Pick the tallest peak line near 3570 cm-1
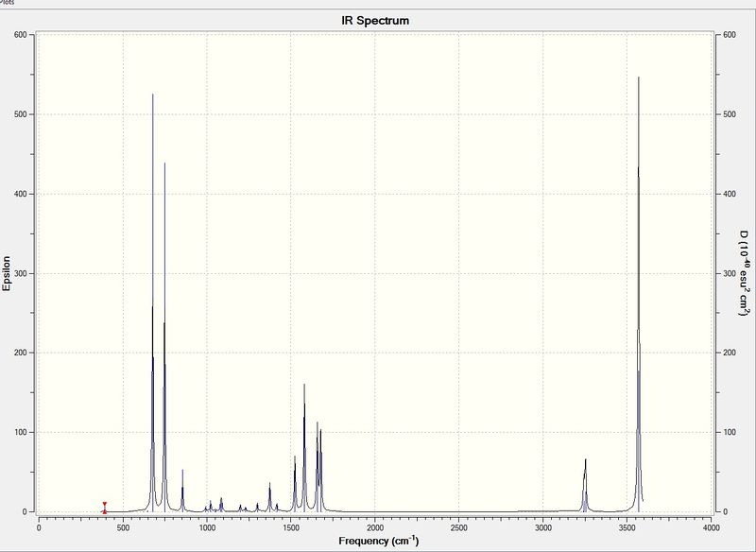The image size is (756, 552). tap(639, 294)
